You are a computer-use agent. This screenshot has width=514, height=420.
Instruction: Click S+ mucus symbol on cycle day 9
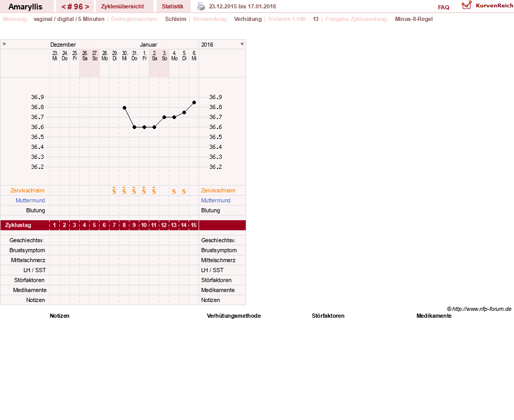click(134, 190)
